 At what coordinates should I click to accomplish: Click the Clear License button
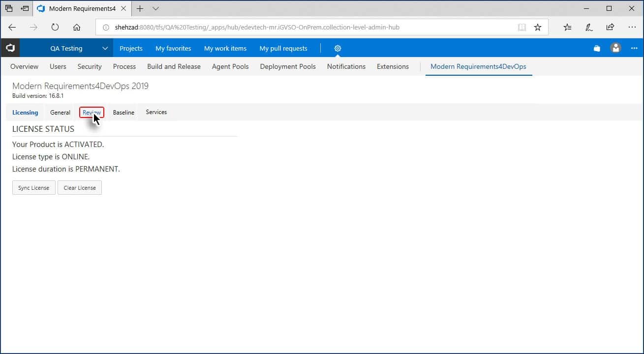[x=80, y=188]
